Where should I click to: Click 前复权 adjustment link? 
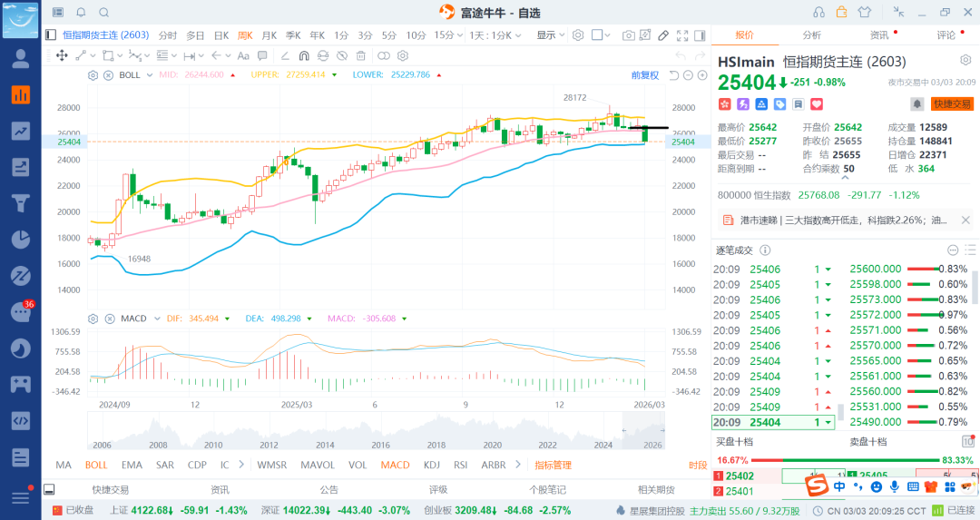(645, 75)
